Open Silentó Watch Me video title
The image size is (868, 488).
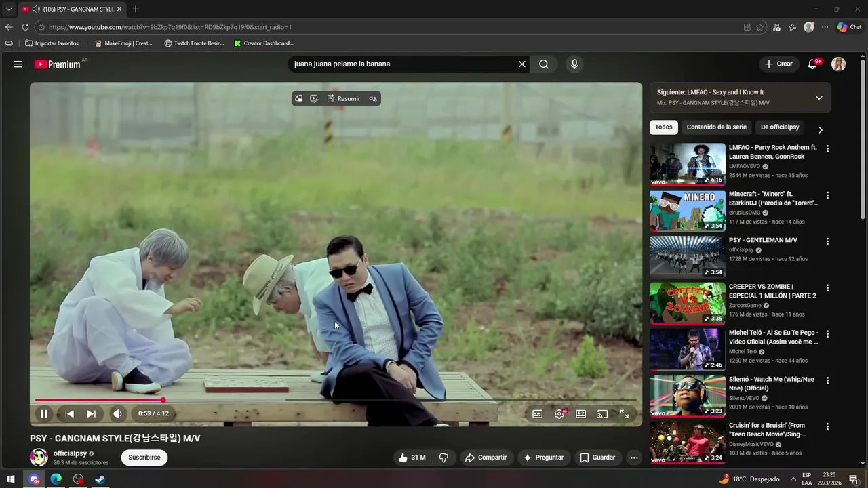[772, 384]
